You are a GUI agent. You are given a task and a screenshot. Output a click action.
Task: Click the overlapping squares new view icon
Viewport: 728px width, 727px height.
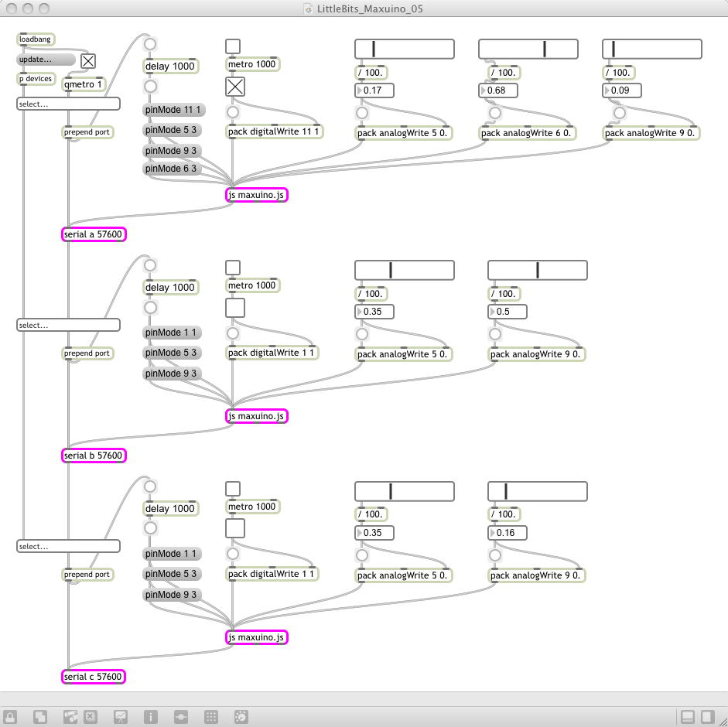point(40,716)
